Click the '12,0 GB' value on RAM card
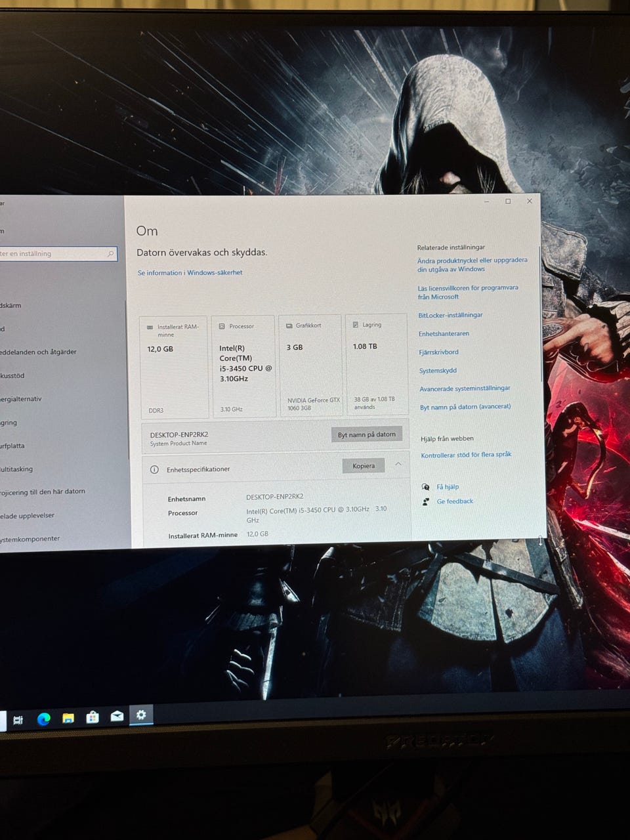Screen dimensions: 630x840 (160, 349)
